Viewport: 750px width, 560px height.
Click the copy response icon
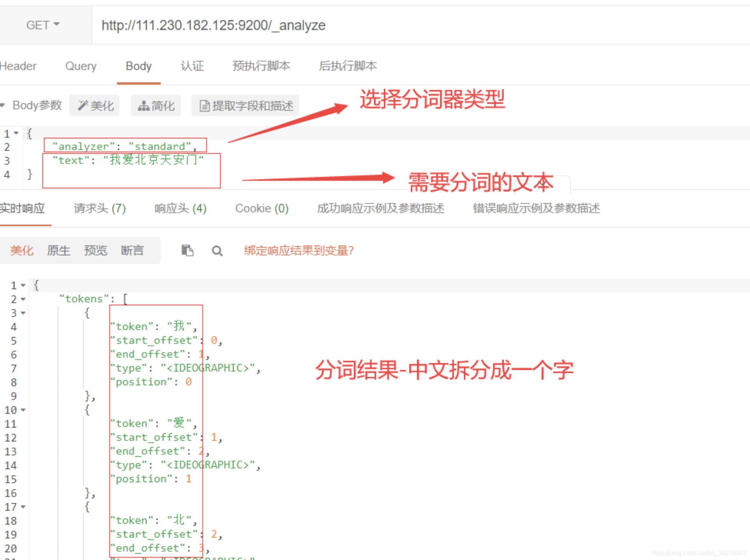point(187,250)
